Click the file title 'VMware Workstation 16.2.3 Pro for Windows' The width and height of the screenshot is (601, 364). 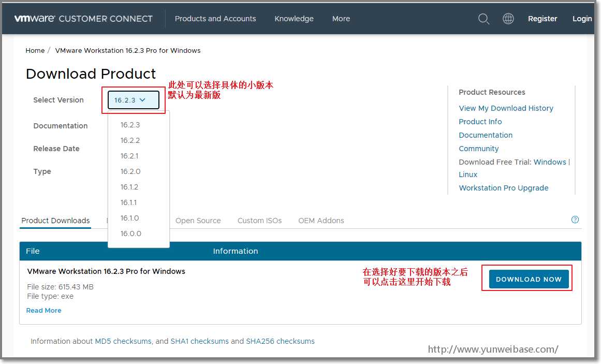106,271
